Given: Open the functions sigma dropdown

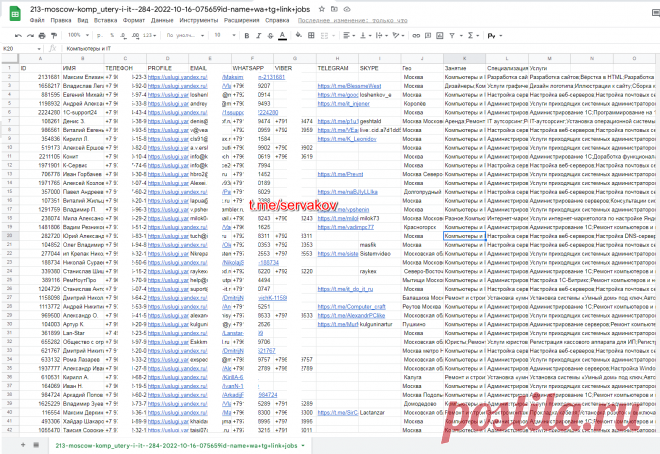Looking at the screenshot, I should click(473, 36).
